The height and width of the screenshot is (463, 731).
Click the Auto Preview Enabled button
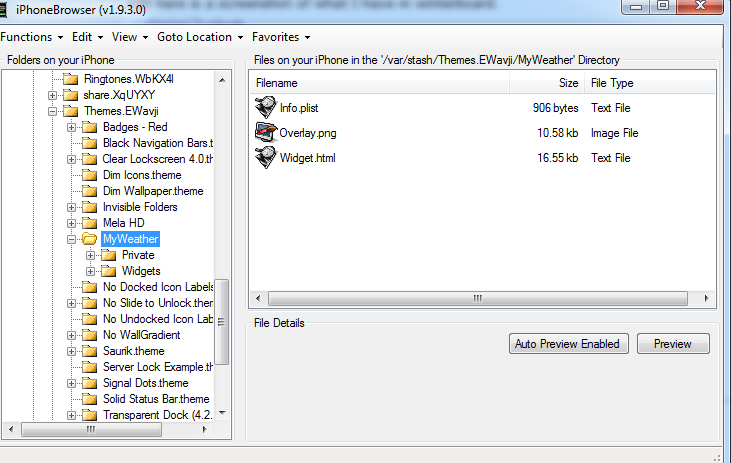pos(568,344)
